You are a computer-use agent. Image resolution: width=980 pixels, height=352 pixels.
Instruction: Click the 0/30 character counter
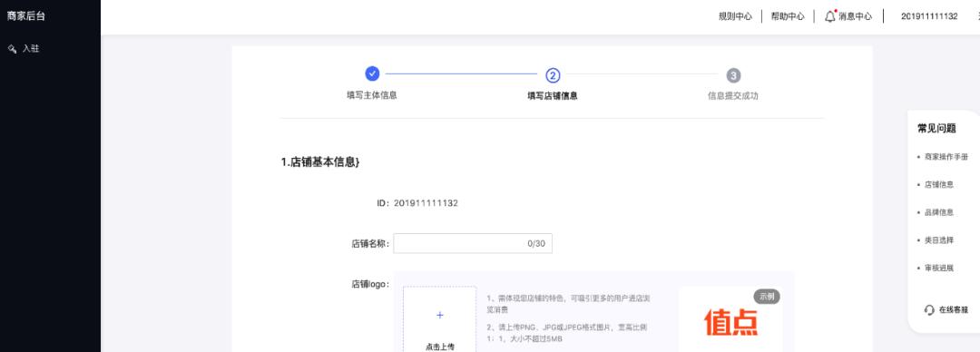[x=536, y=244]
